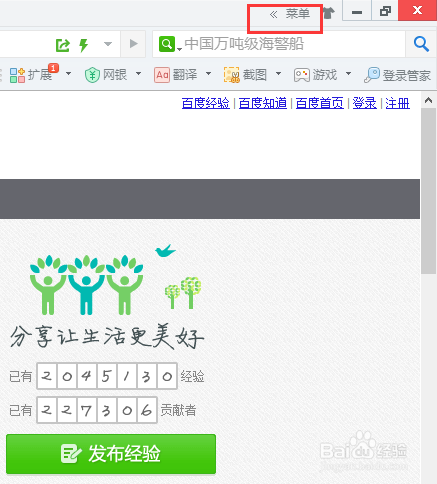Click the 截图 text label
The height and width of the screenshot is (484, 437).
(255, 75)
